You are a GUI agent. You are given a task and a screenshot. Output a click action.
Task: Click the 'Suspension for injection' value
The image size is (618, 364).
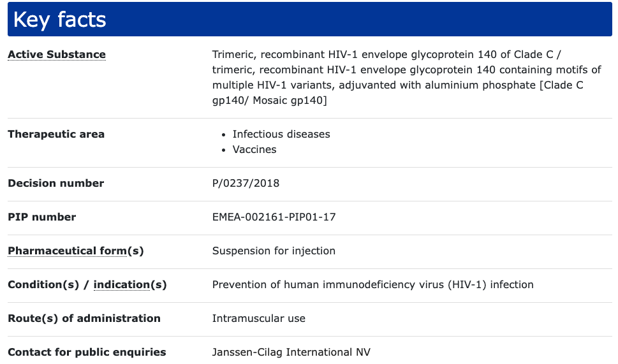click(274, 251)
